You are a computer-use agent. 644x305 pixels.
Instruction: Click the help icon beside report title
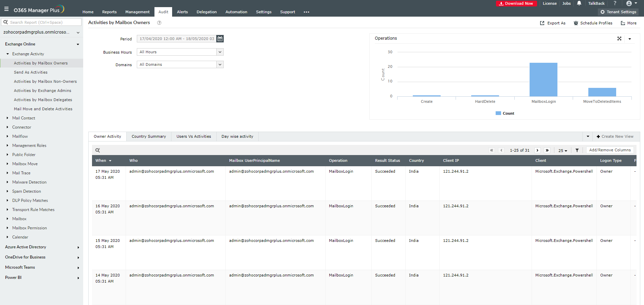159,23
